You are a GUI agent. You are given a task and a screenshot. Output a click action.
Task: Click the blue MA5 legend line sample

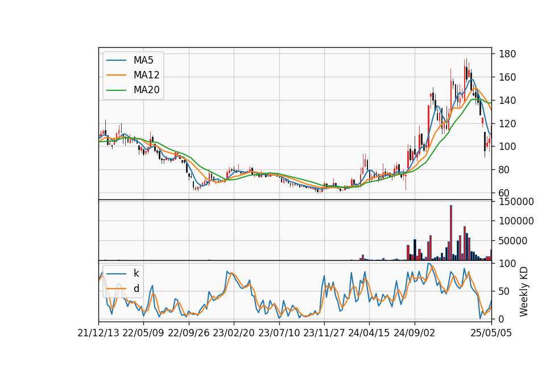pyautogui.click(x=116, y=60)
